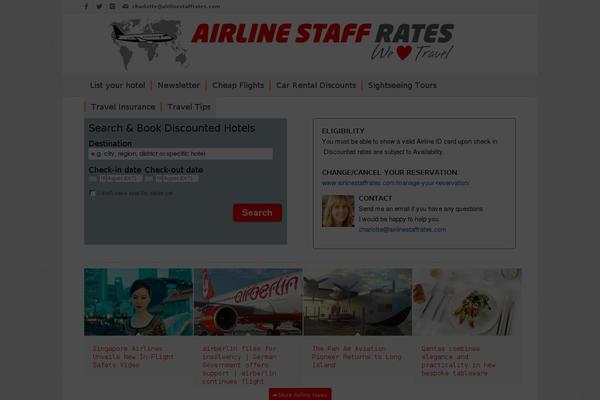
Task: Click the Search & Book Discounted Hotels title
Action: point(172,128)
